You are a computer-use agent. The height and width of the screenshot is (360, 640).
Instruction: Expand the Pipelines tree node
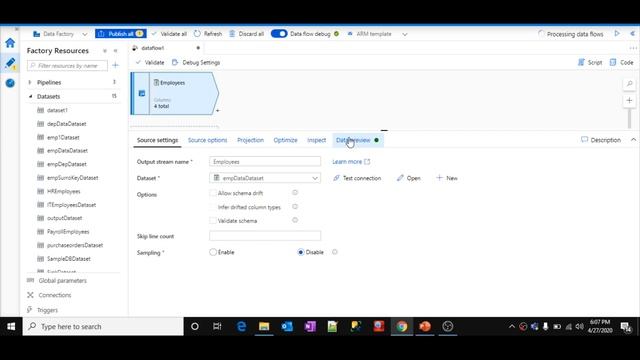tap(30, 82)
